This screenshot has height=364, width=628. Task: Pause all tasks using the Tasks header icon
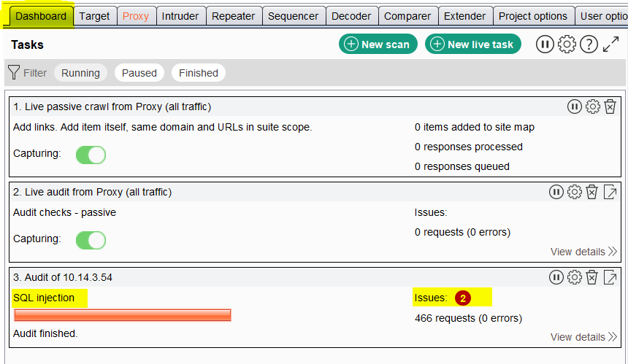click(x=545, y=44)
